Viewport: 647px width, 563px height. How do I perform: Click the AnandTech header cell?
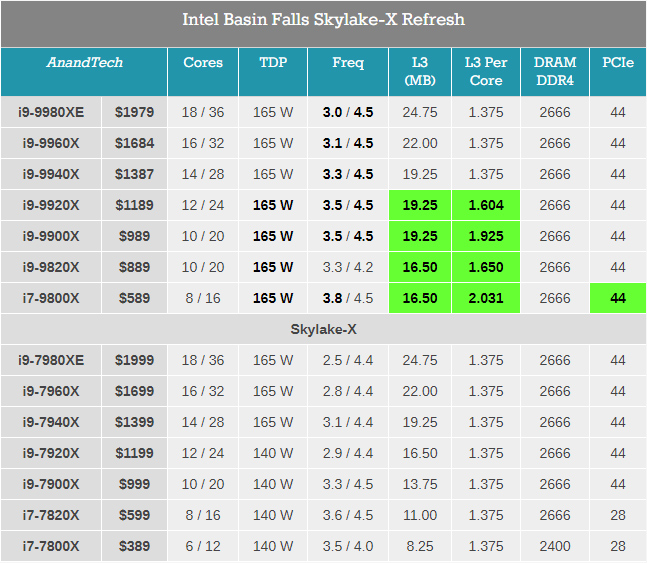pyautogui.click(x=84, y=62)
